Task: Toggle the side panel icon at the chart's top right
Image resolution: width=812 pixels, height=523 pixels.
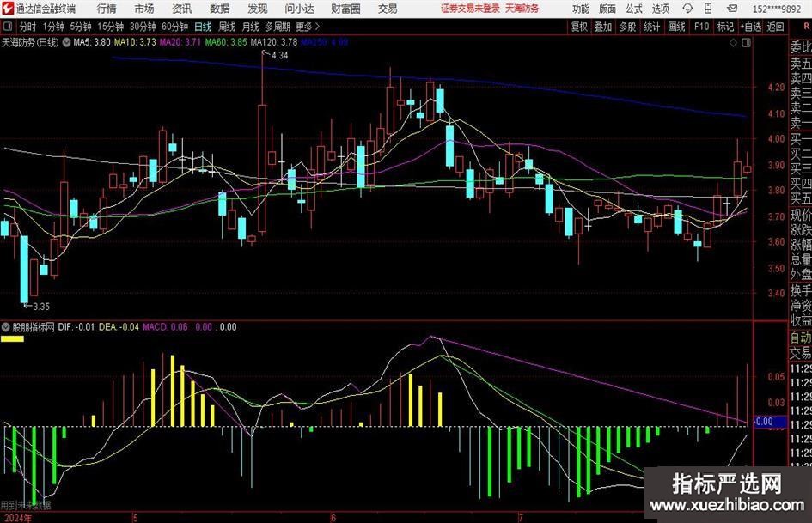Action: click(x=746, y=43)
